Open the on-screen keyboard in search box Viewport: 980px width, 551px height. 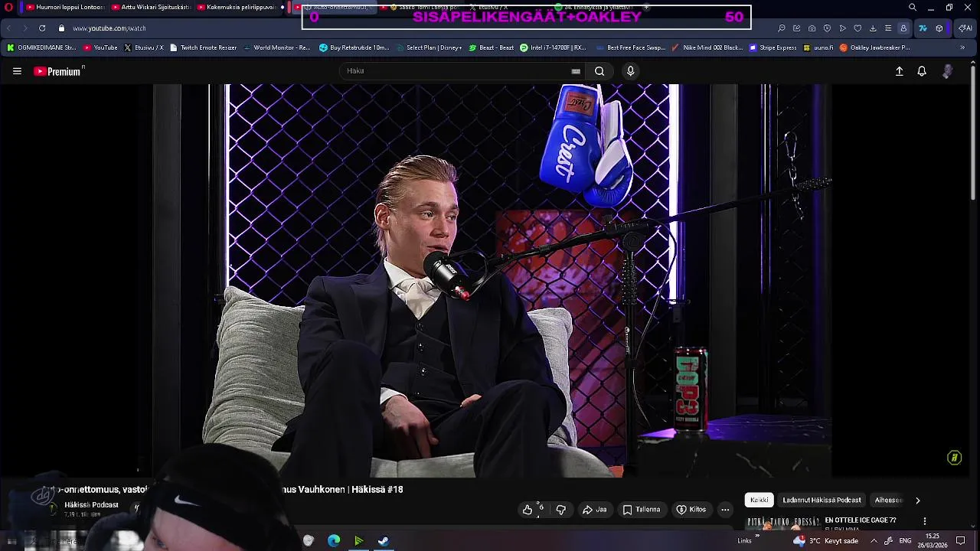(576, 71)
